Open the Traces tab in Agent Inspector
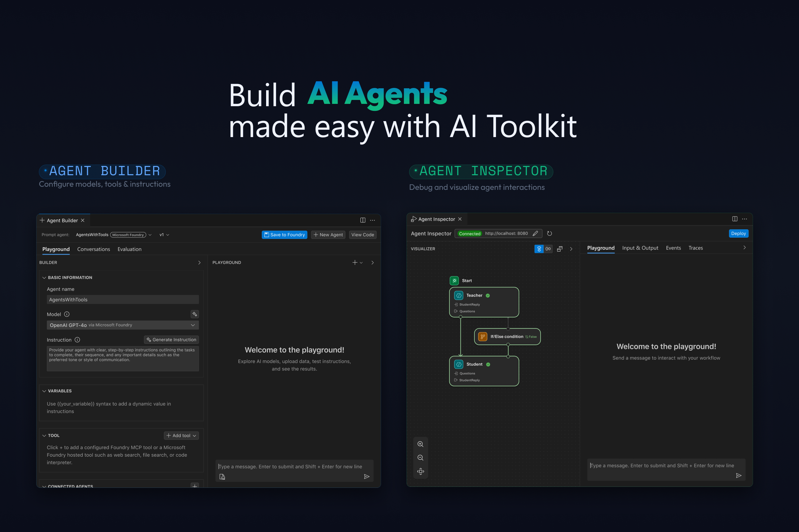799x532 pixels. click(695, 248)
